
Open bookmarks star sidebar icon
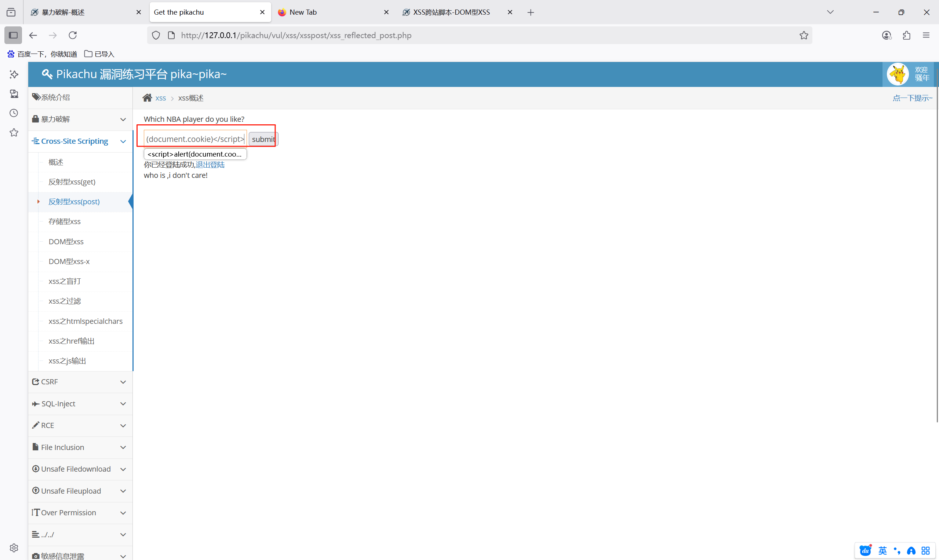14,132
